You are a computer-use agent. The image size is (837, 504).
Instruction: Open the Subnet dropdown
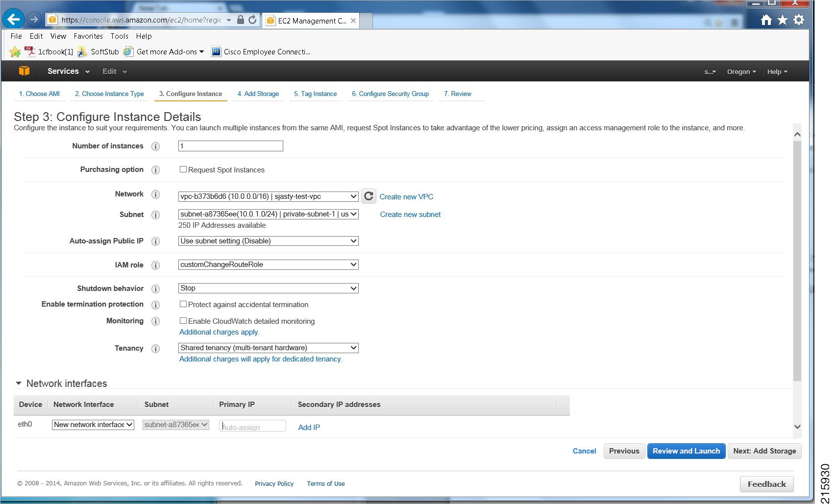tap(268, 214)
